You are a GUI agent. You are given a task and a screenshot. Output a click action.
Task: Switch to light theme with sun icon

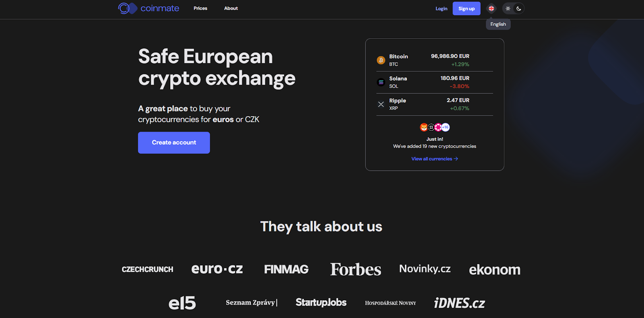pos(508,8)
